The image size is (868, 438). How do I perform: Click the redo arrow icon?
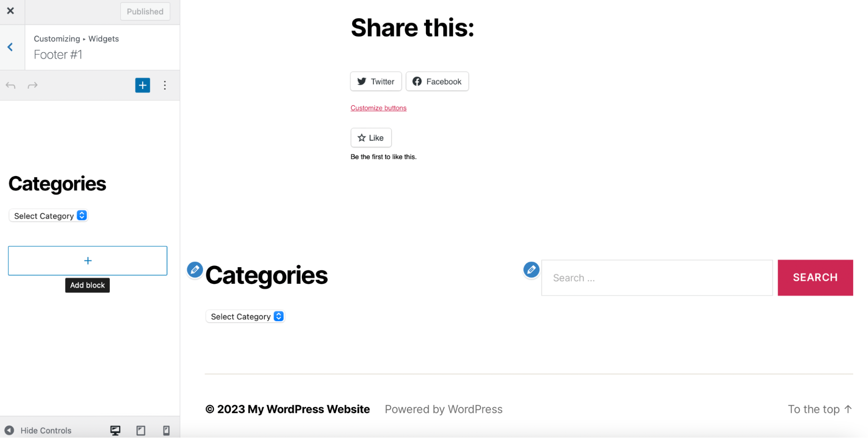click(33, 85)
